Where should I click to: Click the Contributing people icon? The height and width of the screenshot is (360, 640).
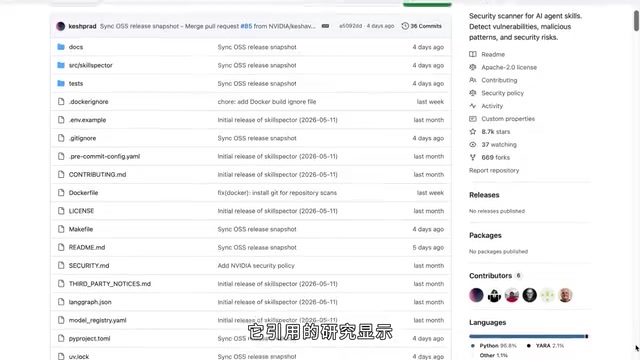473,80
